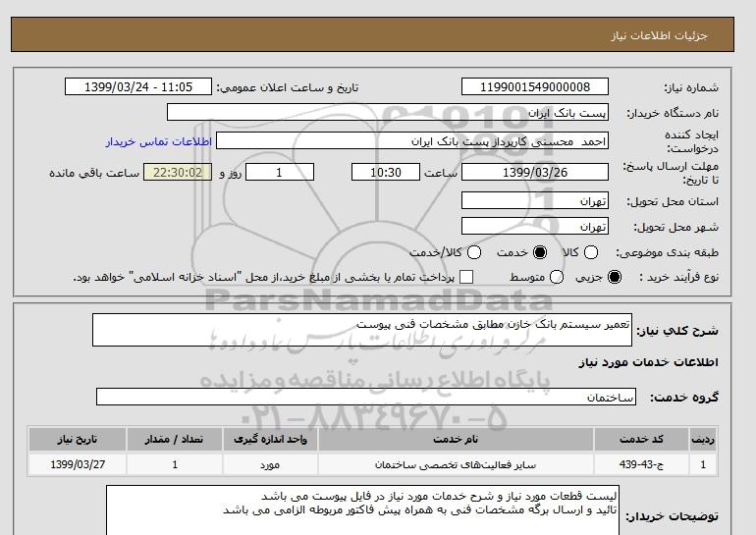This screenshot has height=535, width=756.
Task: Click the unit cell مورد
Action: coord(270,464)
